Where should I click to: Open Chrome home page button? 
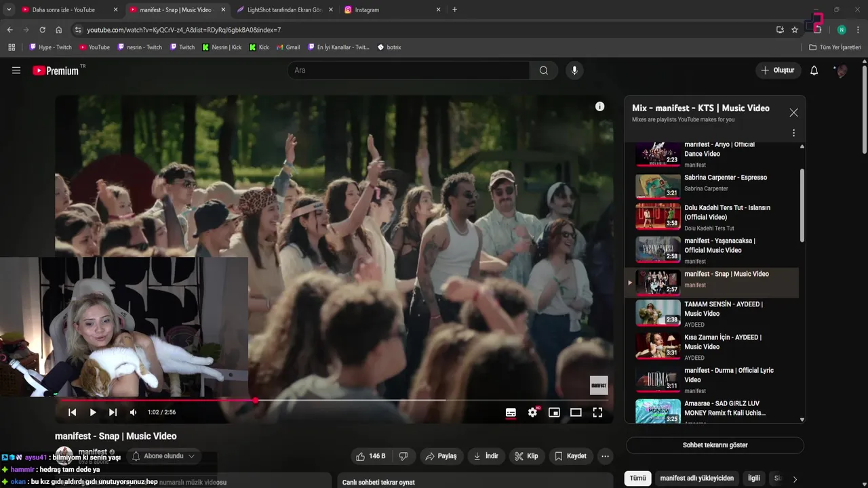click(x=58, y=30)
